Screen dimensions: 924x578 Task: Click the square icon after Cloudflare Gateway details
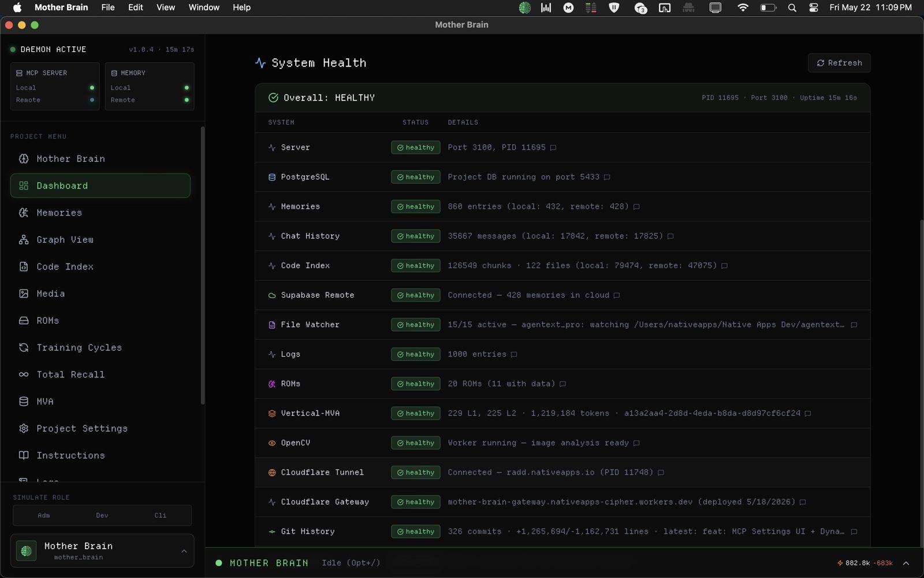pos(803,502)
